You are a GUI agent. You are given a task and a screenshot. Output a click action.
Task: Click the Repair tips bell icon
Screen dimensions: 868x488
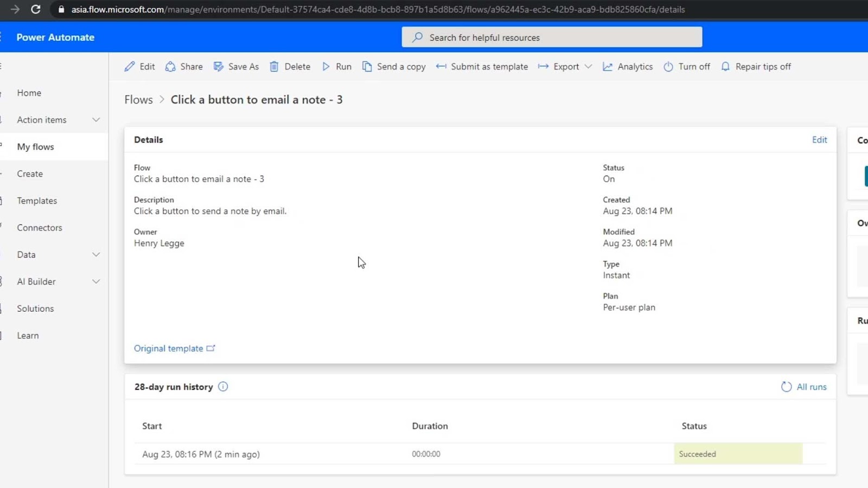pos(725,67)
